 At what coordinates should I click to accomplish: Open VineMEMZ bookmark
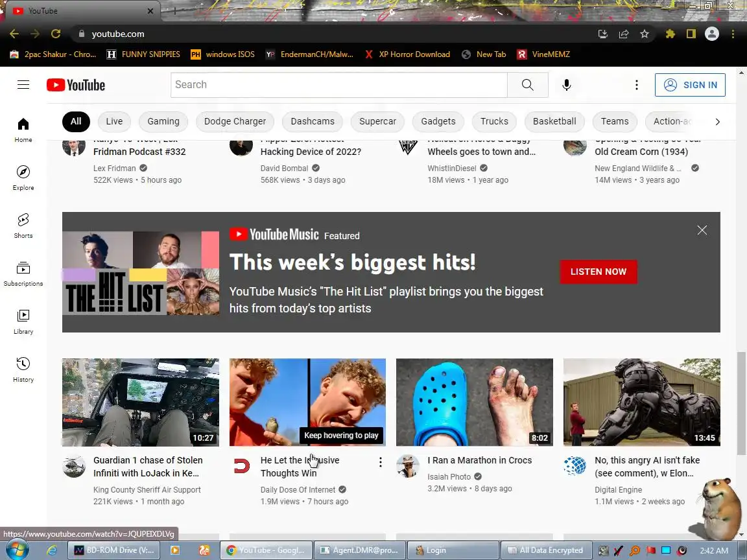543,54
